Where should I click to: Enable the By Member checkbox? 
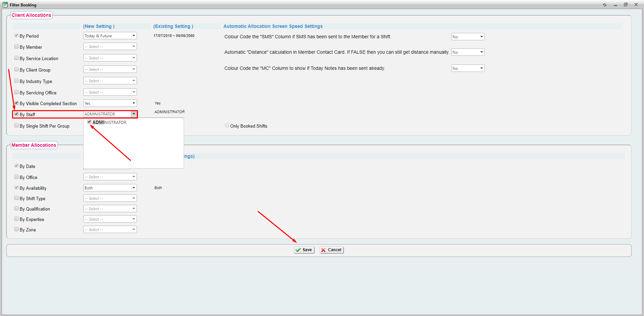tap(16, 47)
